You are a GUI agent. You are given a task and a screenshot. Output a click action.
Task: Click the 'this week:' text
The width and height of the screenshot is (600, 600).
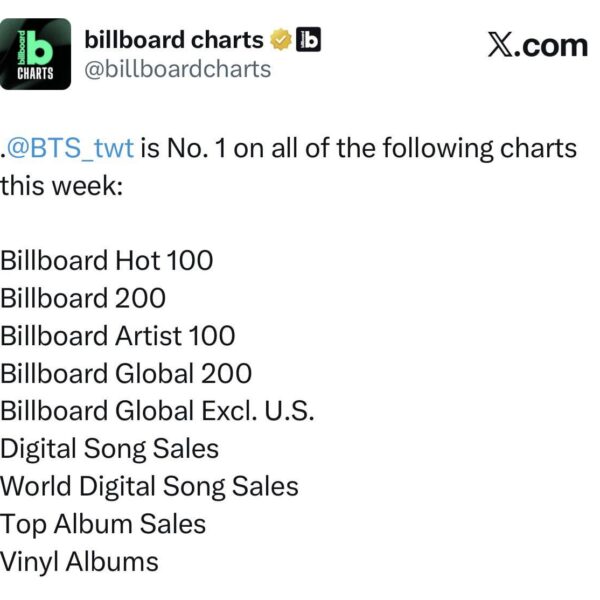(61, 186)
